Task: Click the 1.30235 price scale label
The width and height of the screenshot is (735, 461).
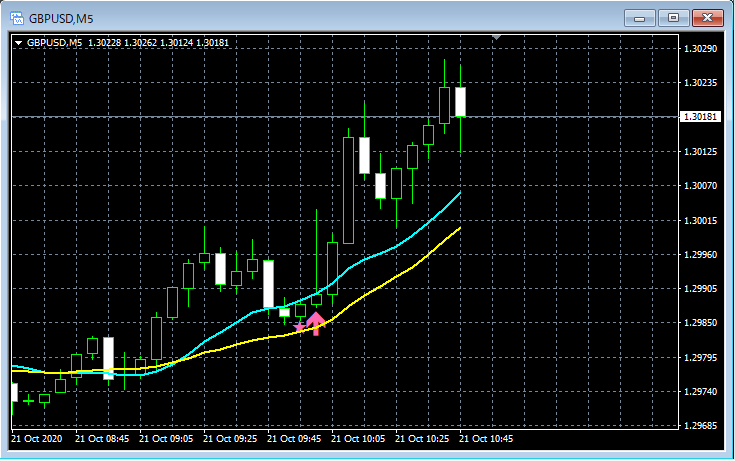Action: click(700, 83)
